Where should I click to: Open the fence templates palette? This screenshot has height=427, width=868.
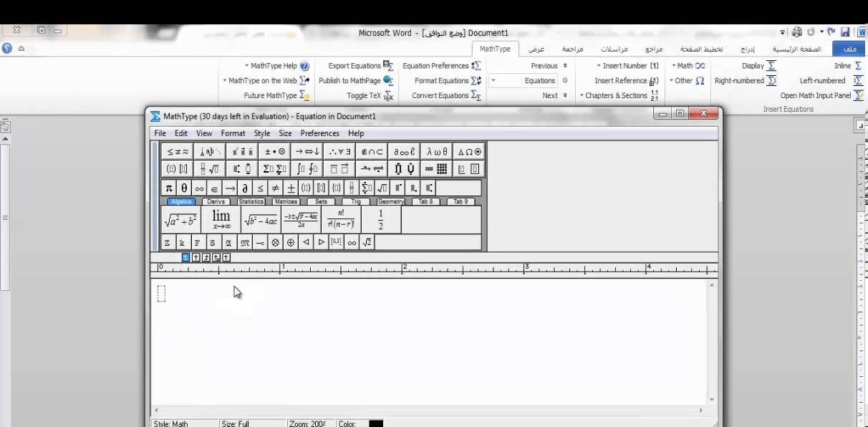click(x=178, y=169)
